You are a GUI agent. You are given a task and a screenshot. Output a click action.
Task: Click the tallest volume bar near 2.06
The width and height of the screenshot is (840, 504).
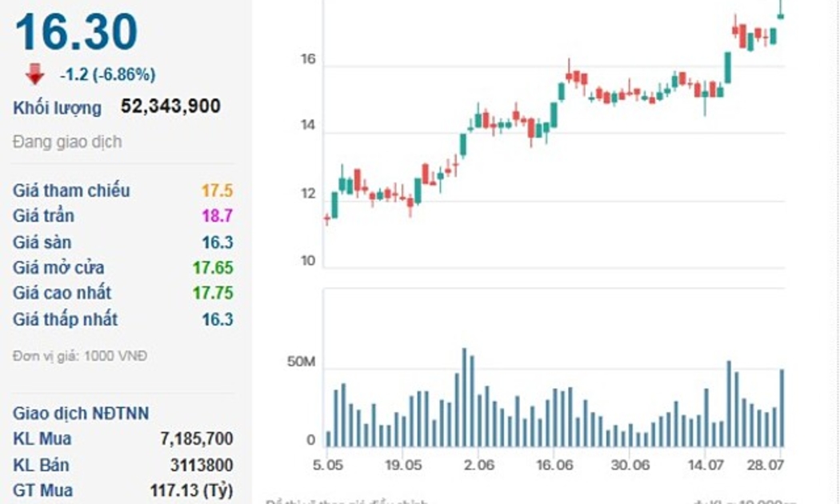464,398
